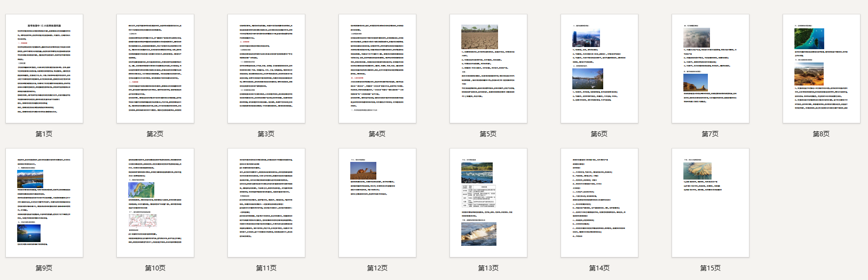Click the aerial clouds photo on page 7

click(x=696, y=38)
